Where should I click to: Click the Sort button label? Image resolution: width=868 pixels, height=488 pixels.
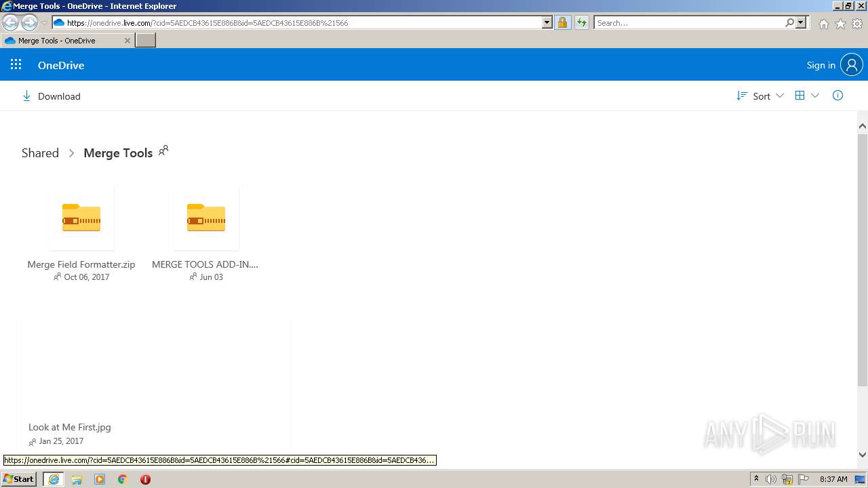[762, 96]
